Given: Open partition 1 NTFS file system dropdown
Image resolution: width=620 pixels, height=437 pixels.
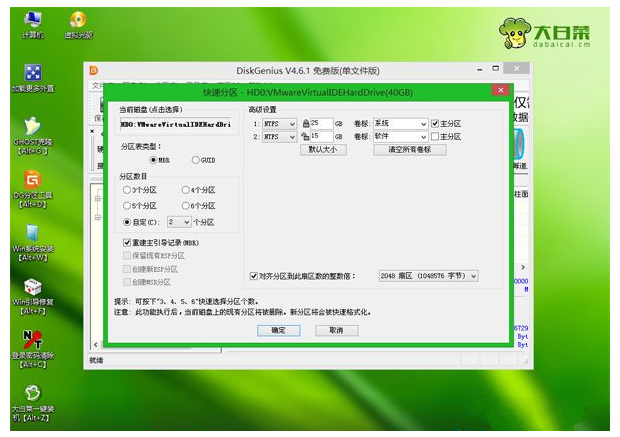Looking at the screenshot, I should click(279, 124).
